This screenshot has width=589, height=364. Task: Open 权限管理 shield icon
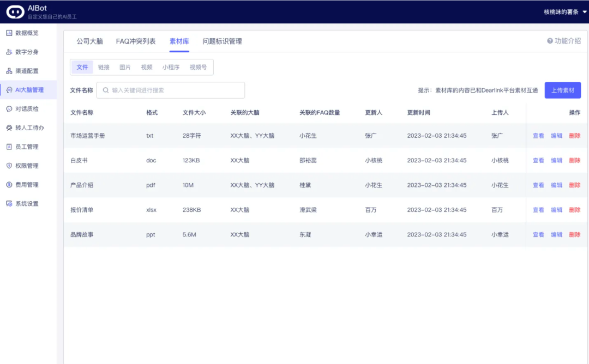9,166
